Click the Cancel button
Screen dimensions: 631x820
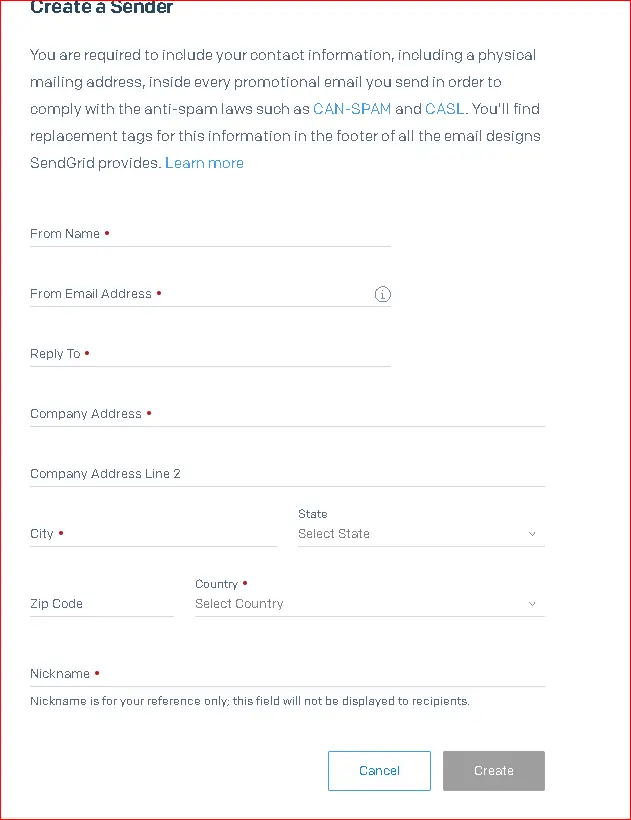point(380,771)
